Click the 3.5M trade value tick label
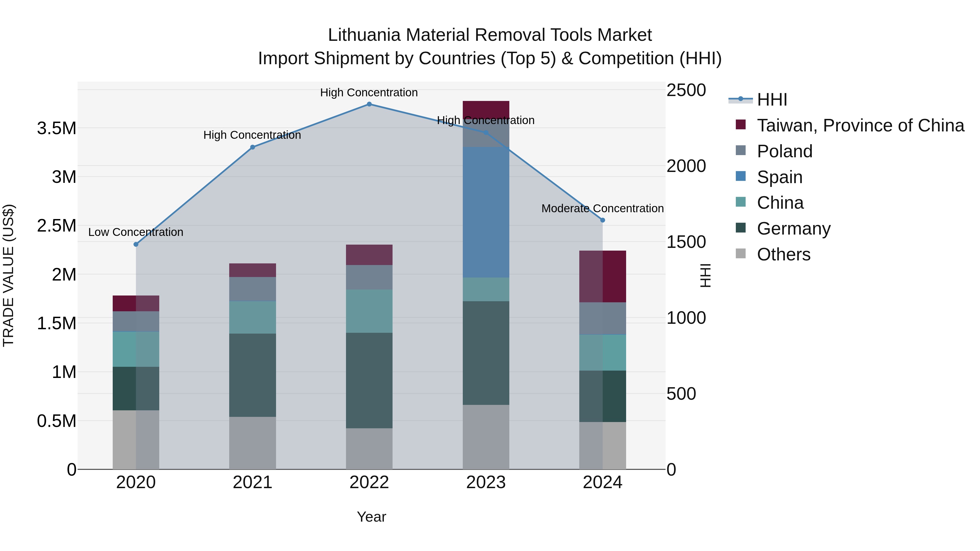980x551 pixels. point(57,128)
